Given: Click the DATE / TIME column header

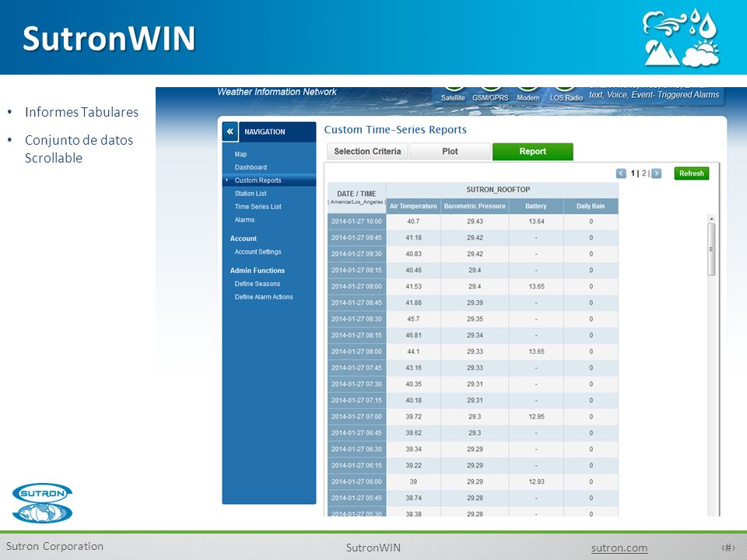Looking at the screenshot, I should pos(356,197).
